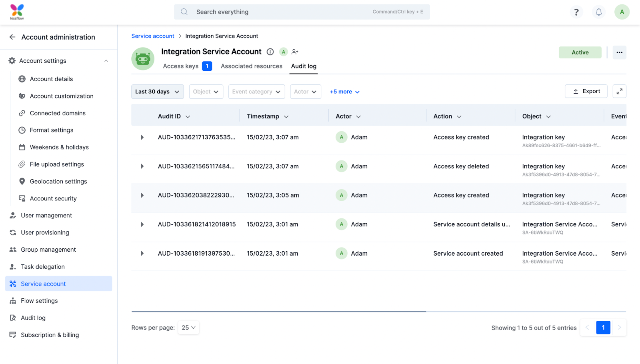Image resolution: width=640 pixels, height=364 pixels.
Task: Show the +5 more filters
Action: (345, 92)
